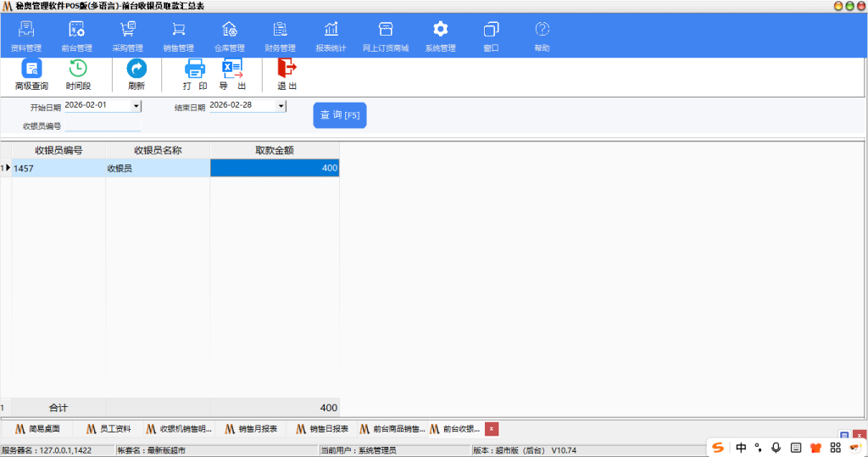The image size is (868, 457).
Task: Click the 查询 [F5] query button
Action: pyautogui.click(x=340, y=115)
